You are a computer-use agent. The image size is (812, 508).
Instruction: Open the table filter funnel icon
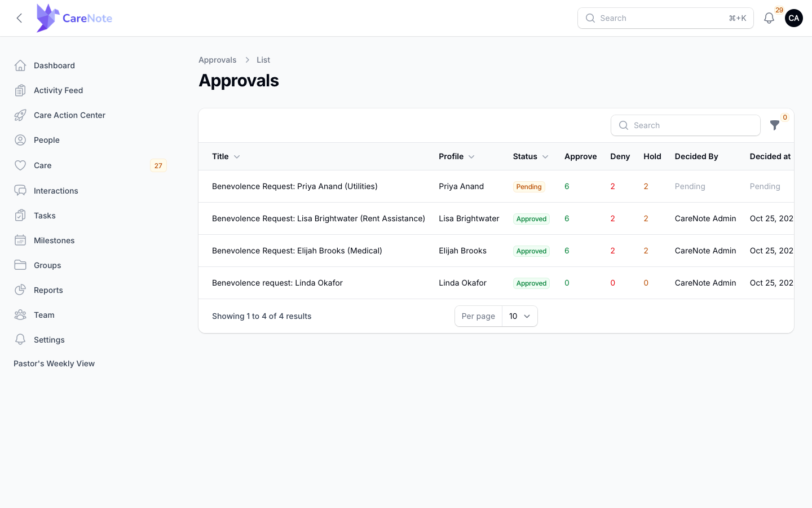(x=775, y=125)
